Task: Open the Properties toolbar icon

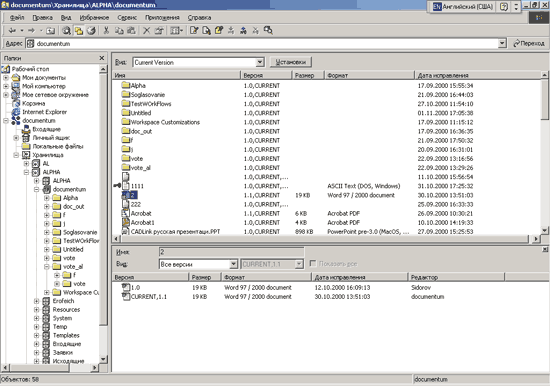Action: 159,31
